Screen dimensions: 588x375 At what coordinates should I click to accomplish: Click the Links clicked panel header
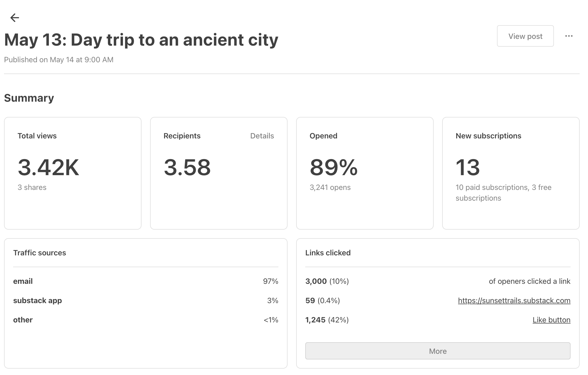pos(328,253)
